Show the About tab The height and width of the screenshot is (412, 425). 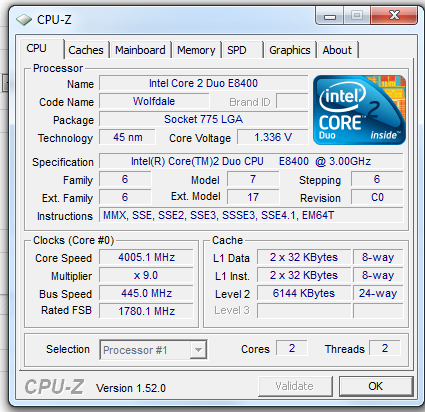click(x=337, y=50)
